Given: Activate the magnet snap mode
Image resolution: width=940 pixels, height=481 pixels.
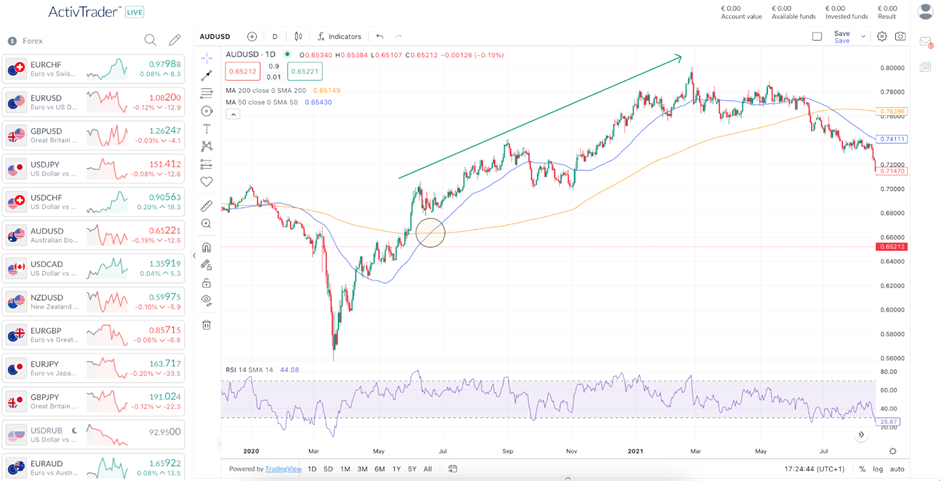Looking at the screenshot, I should (x=207, y=247).
